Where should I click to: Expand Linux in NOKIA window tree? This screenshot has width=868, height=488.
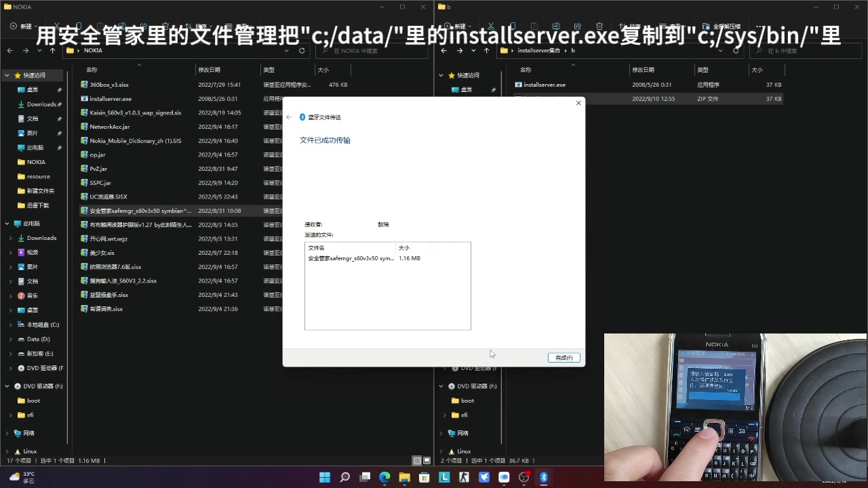point(7,451)
